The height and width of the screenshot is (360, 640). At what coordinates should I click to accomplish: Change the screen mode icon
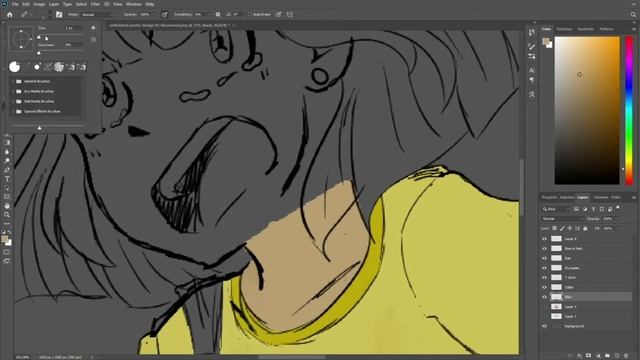[x=7, y=261]
